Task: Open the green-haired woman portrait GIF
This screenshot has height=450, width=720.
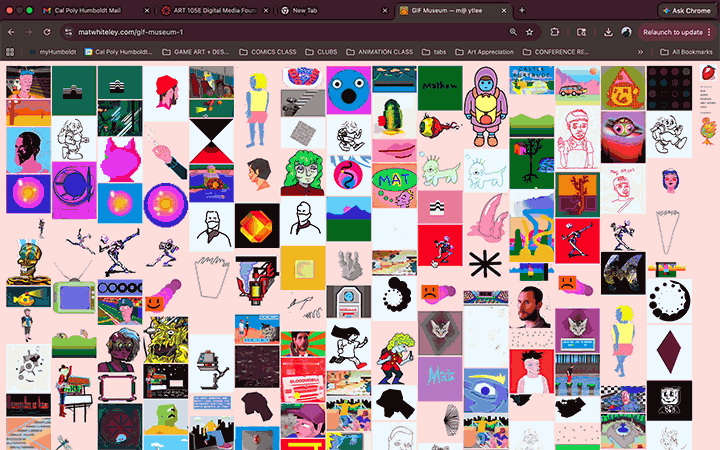Action: pyautogui.click(x=303, y=173)
